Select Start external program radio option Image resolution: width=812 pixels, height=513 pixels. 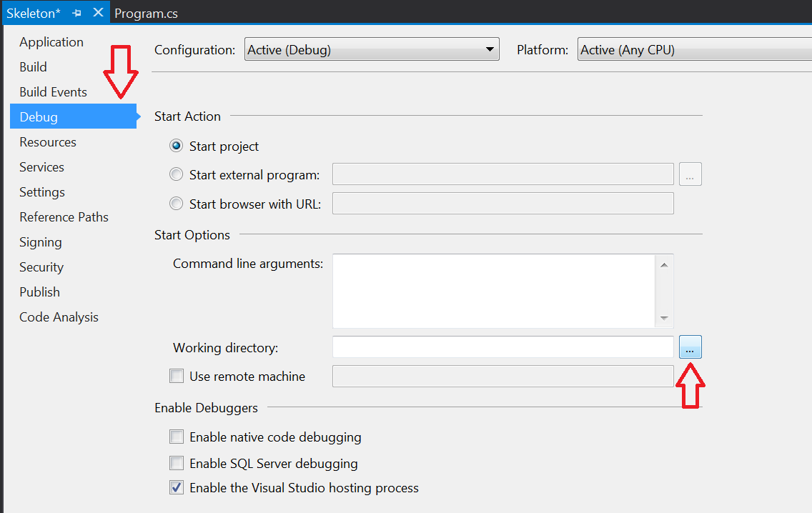coord(176,174)
